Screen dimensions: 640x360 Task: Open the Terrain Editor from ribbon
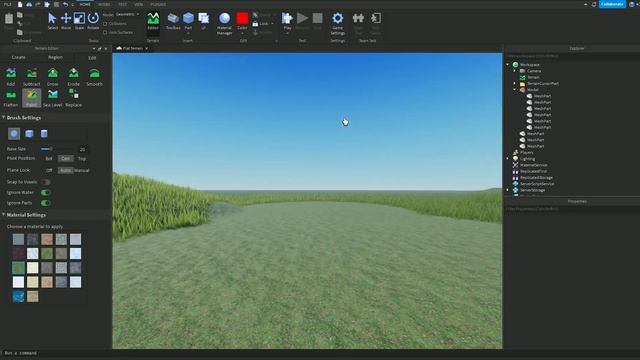tap(153, 21)
